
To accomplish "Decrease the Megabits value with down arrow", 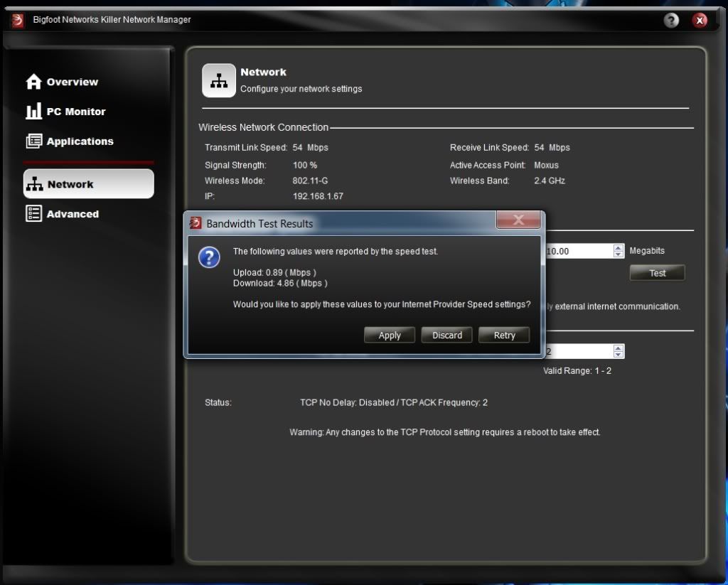I will pyautogui.click(x=618, y=254).
